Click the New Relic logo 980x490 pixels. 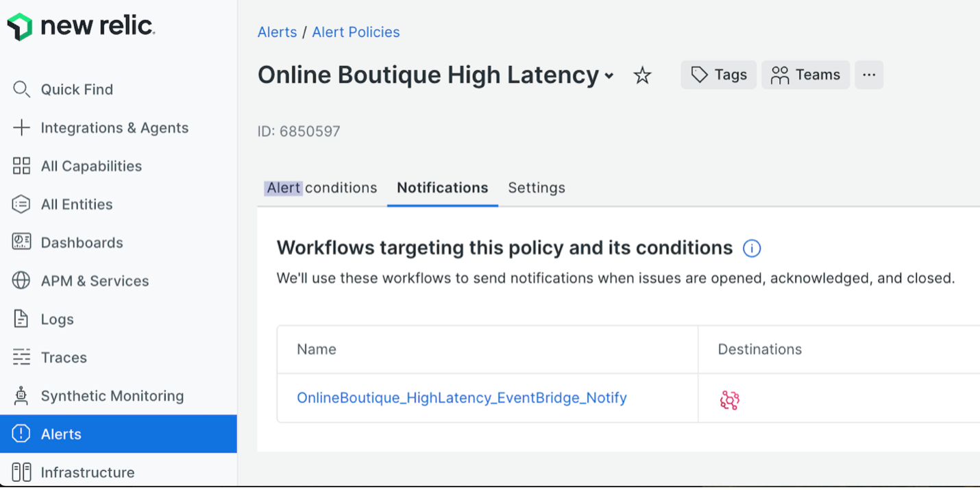point(81,26)
